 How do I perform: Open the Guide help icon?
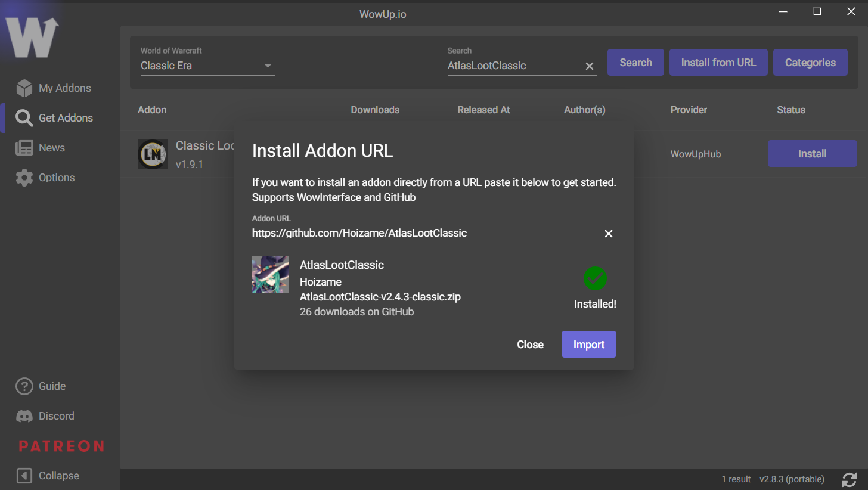pos(24,386)
